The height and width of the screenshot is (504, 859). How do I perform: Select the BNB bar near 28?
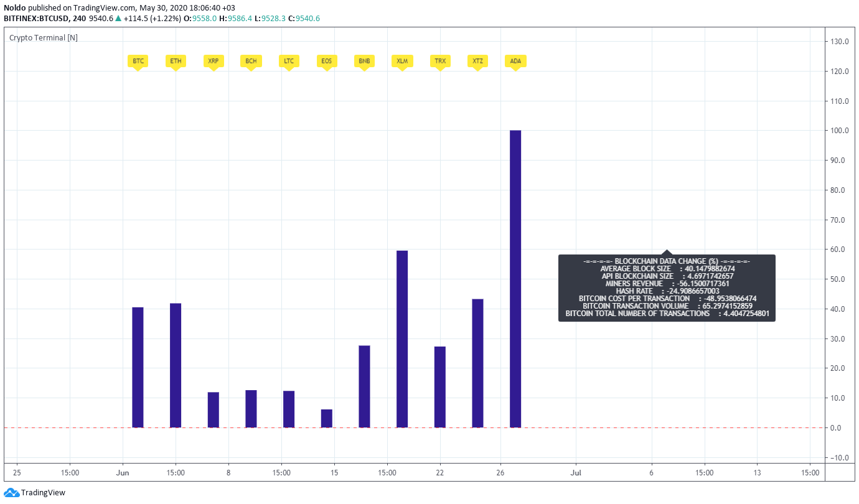tap(364, 386)
